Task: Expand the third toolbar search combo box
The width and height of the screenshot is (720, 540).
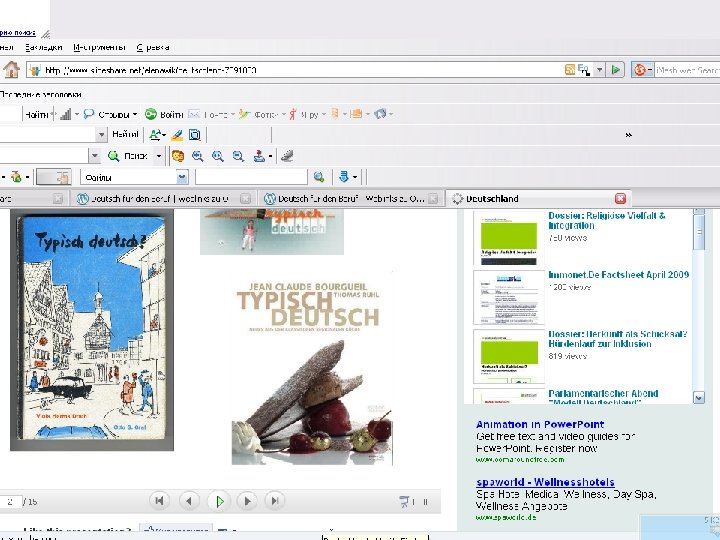Action: coord(94,156)
